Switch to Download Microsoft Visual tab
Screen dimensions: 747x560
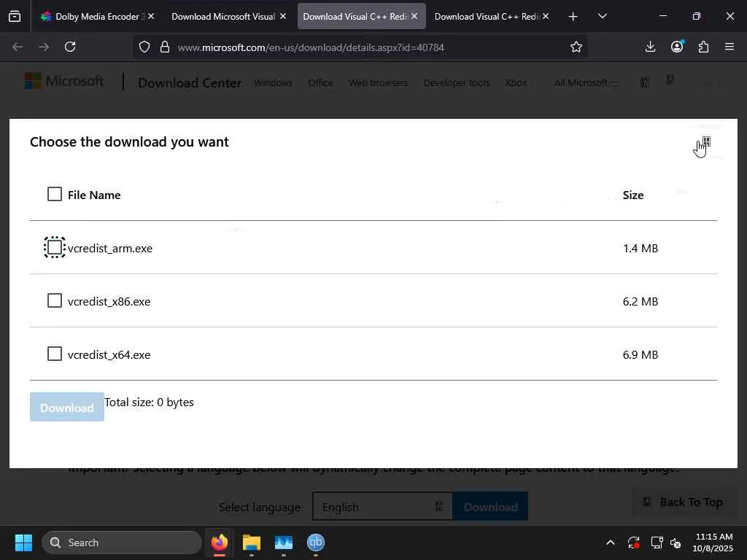(x=222, y=16)
